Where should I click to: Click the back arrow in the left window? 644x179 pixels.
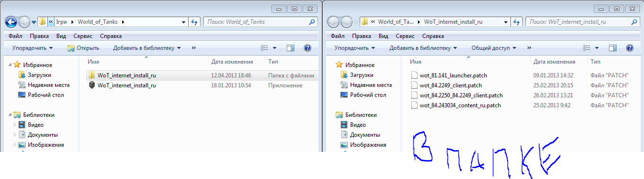pyautogui.click(x=11, y=22)
